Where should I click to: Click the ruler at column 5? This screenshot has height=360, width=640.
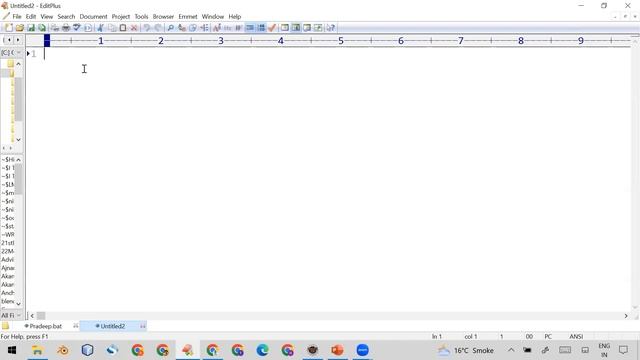click(341, 40)
